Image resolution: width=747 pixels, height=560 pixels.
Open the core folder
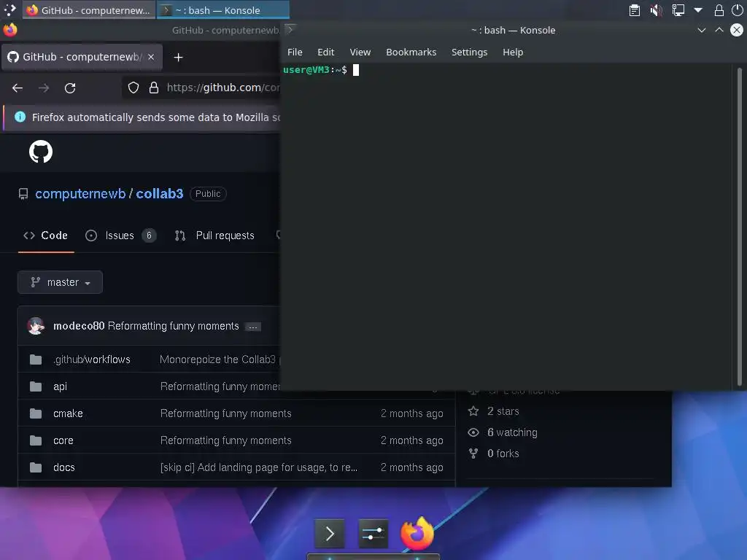coord(63,440)
